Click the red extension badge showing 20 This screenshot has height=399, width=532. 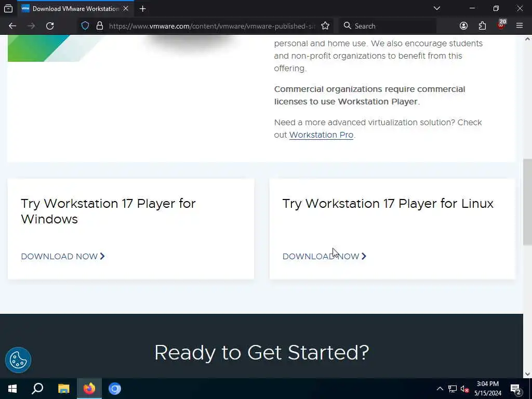tap(501, 25)
